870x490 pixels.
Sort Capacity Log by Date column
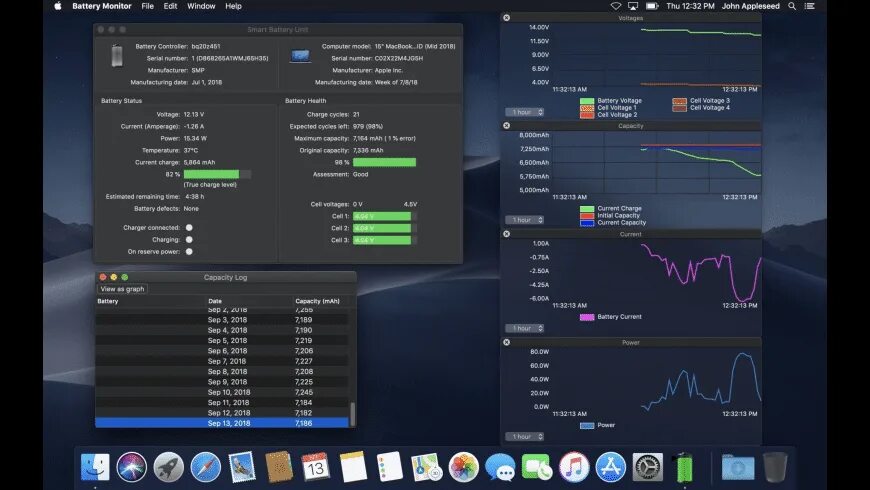(x=249, y=301)
